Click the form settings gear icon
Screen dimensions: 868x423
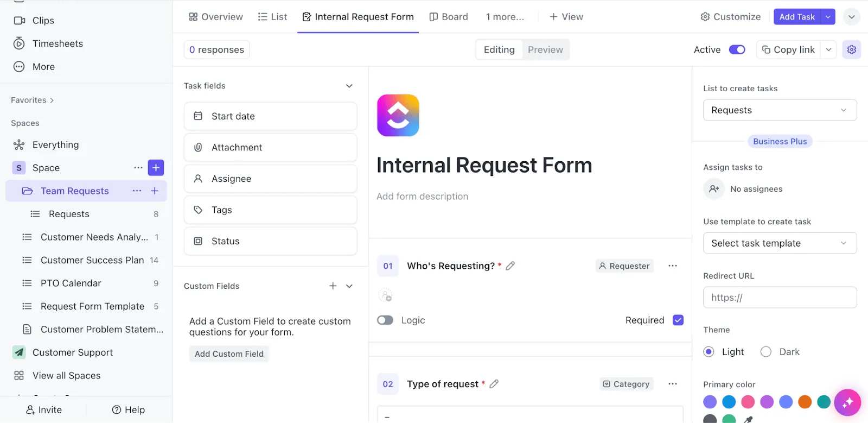point(851,49)
